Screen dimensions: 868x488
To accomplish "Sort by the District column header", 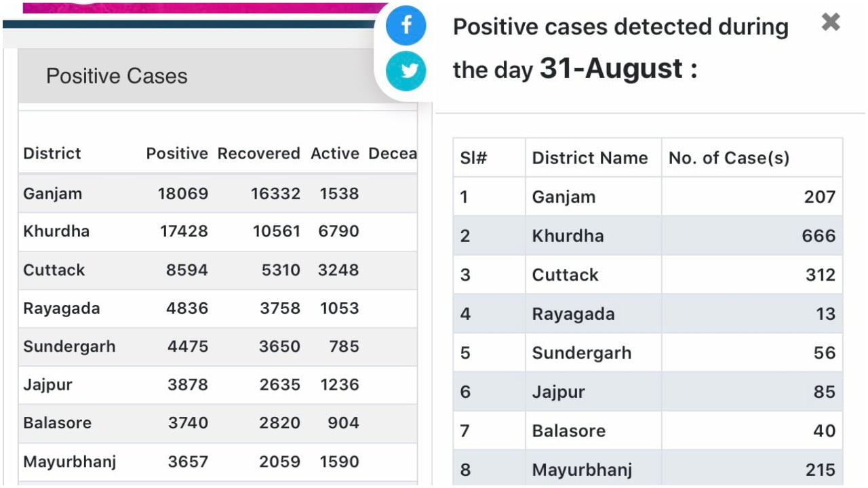I will (52, 153).
